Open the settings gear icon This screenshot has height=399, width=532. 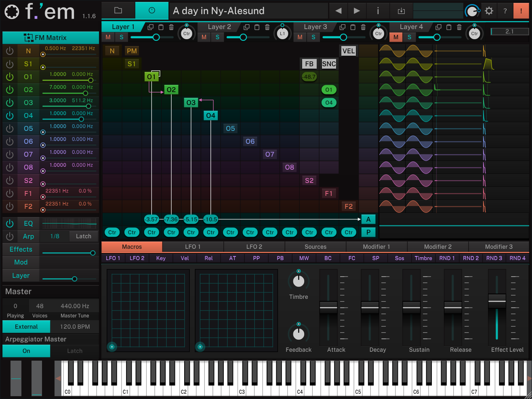(489, 11)
